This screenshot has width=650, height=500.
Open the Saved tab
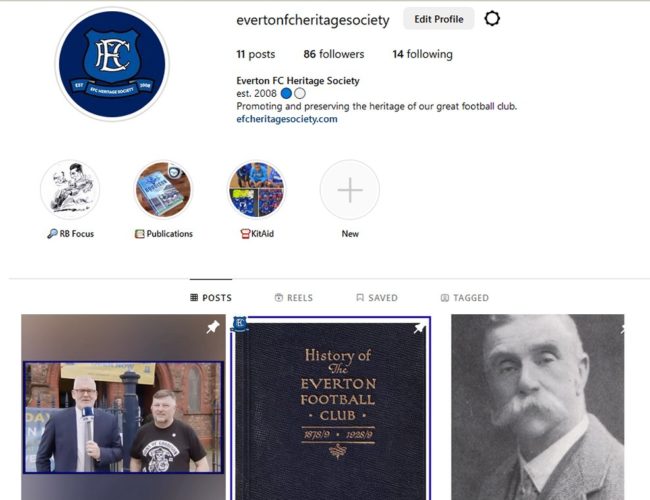[x=377, y=298]
